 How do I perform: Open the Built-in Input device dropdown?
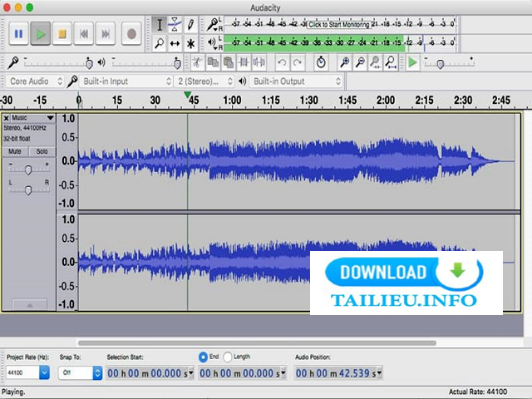pos(126,81)
